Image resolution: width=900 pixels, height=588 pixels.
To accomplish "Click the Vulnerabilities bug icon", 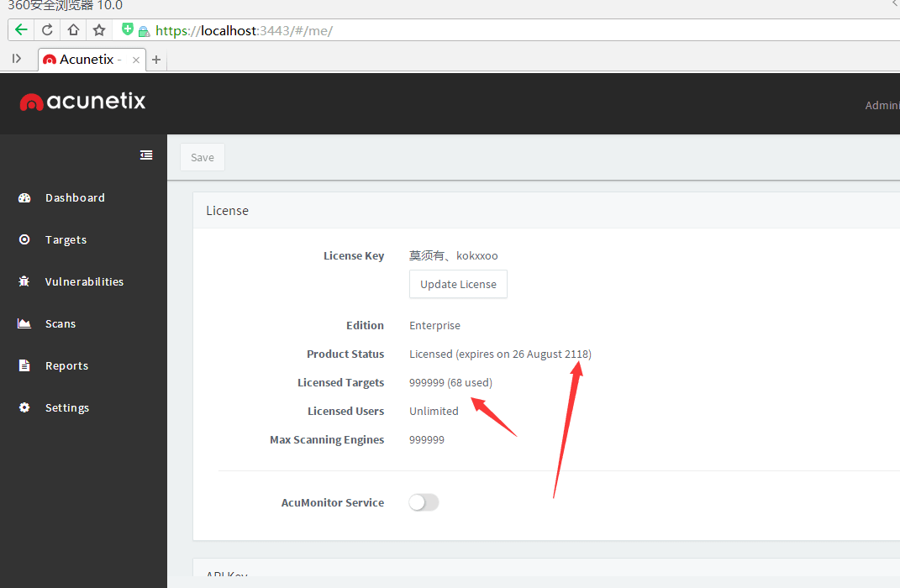I will click(24, 281).
